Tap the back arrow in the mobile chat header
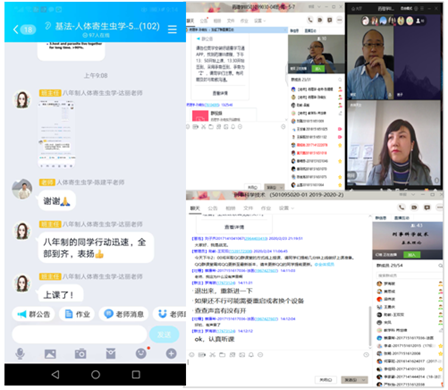 pos(16,29)
